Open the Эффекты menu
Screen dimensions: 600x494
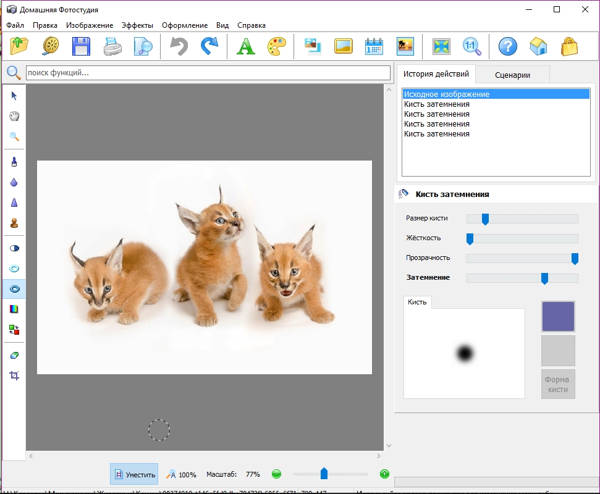[x=137, y=25]
